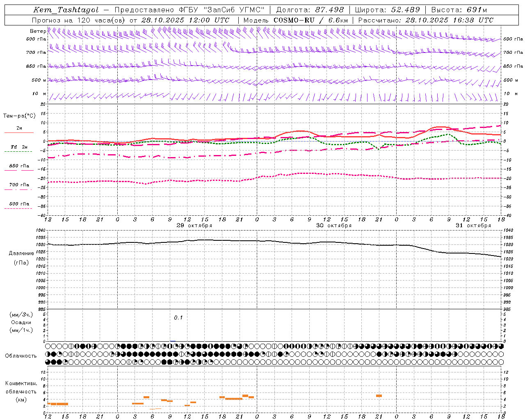The height and width of the screenshot is (420, 525).
Task: Click the station name Kem_Tashtagol
Action: coord(66,10)
